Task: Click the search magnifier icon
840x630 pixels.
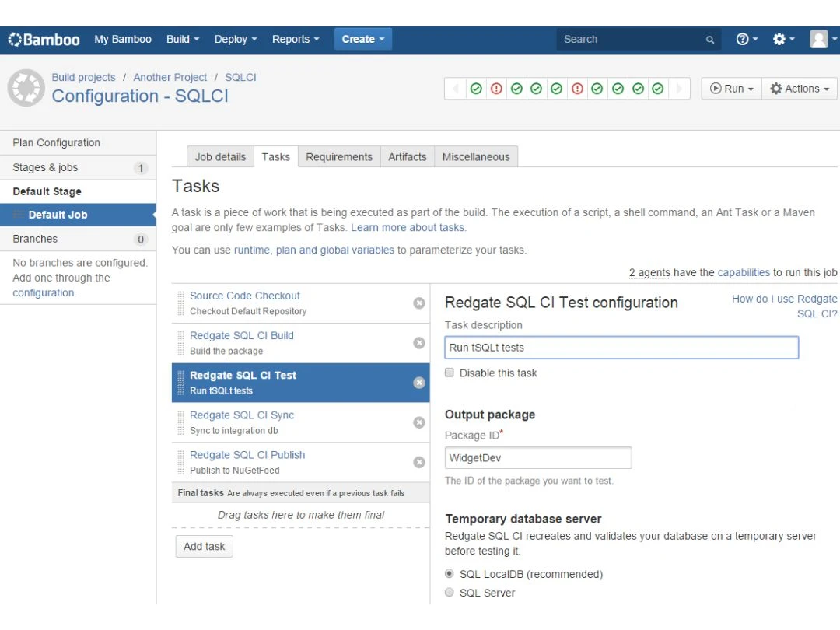Action: click(x=710, y=40)
